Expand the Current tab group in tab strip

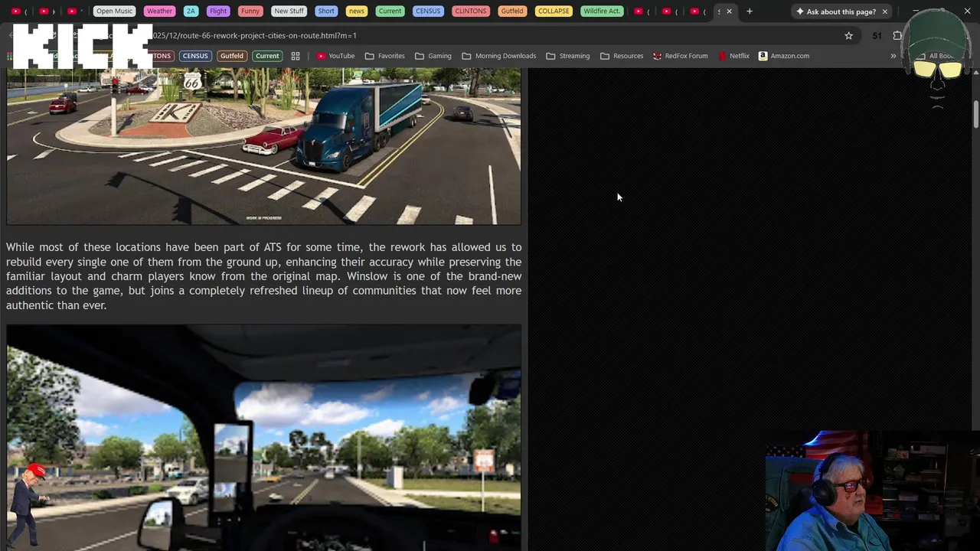coord(390,11)
